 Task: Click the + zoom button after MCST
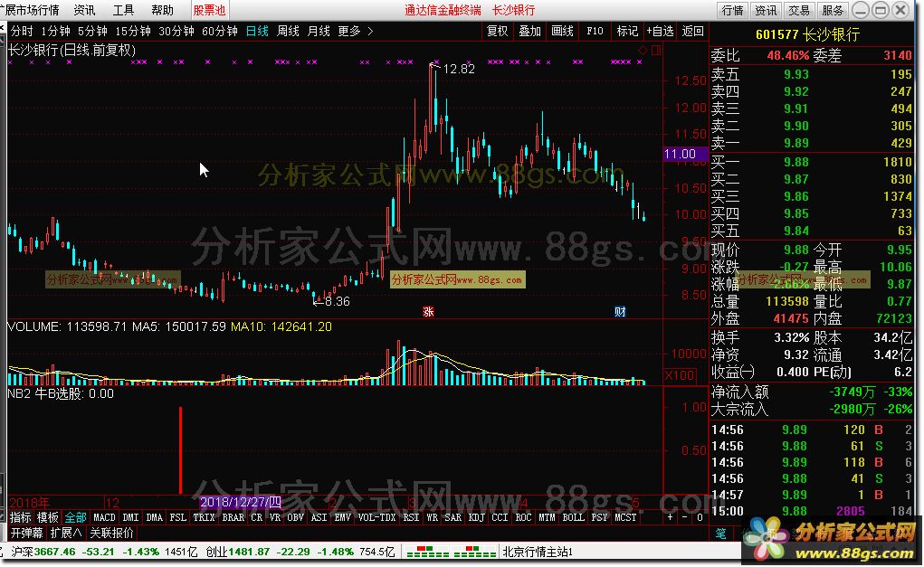[x=670, y=517]
